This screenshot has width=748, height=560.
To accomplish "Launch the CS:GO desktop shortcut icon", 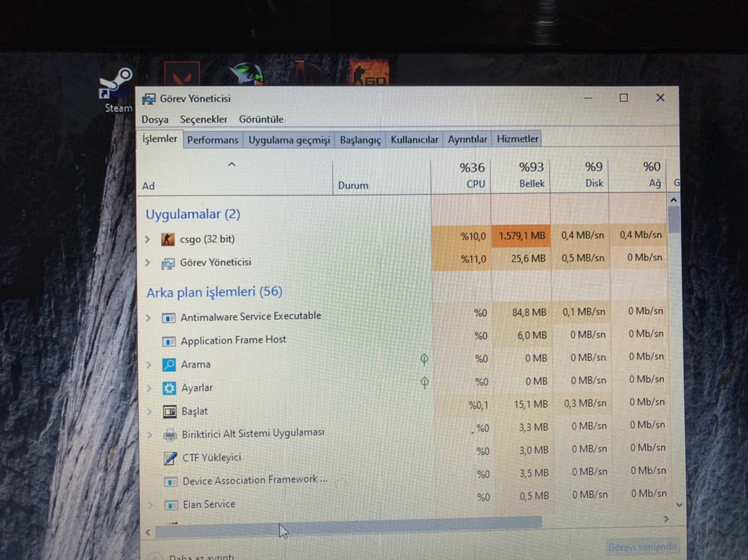I will (x=369, y=73).
